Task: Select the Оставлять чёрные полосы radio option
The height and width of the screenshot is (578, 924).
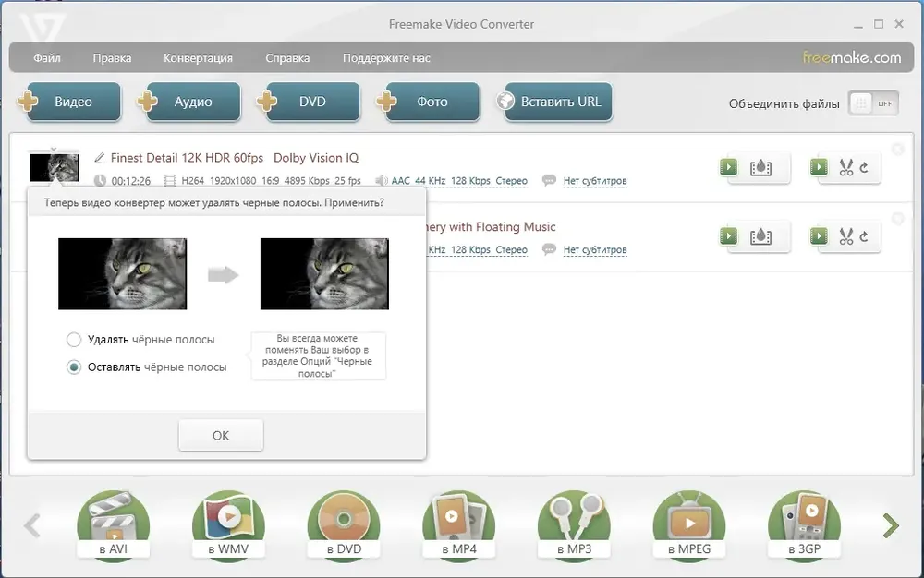Action: [x=74, y=367]
